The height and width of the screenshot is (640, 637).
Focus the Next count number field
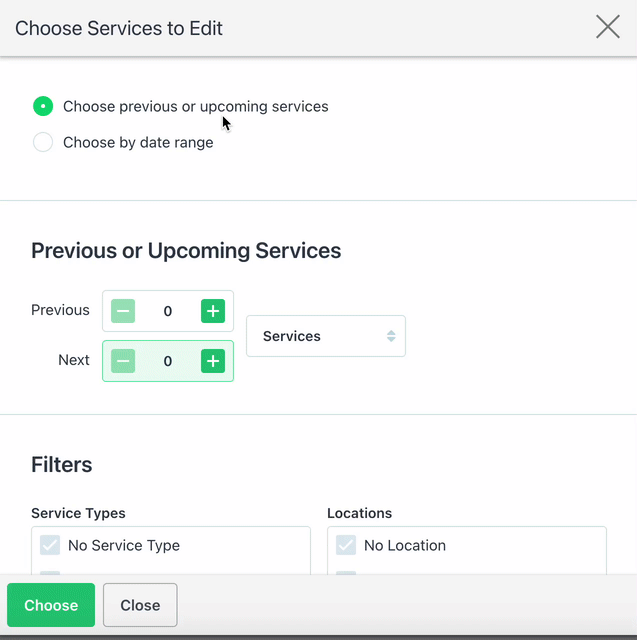coord(168,361)
